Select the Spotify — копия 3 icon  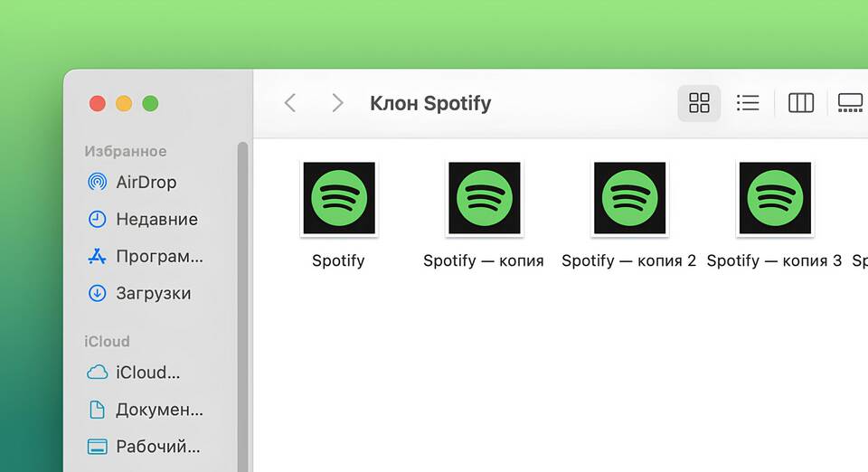(774, 198)
